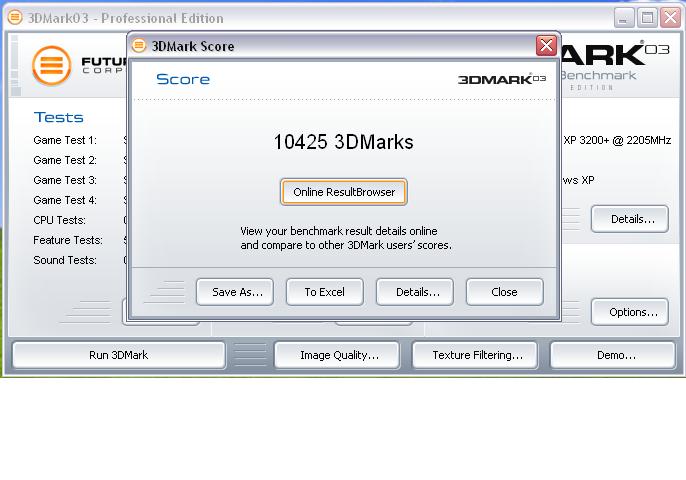The height and width of the screenshot is (480, 686).
Task: Click the '3DMark Score' dialog title bar text
Action: coord(193,46)
